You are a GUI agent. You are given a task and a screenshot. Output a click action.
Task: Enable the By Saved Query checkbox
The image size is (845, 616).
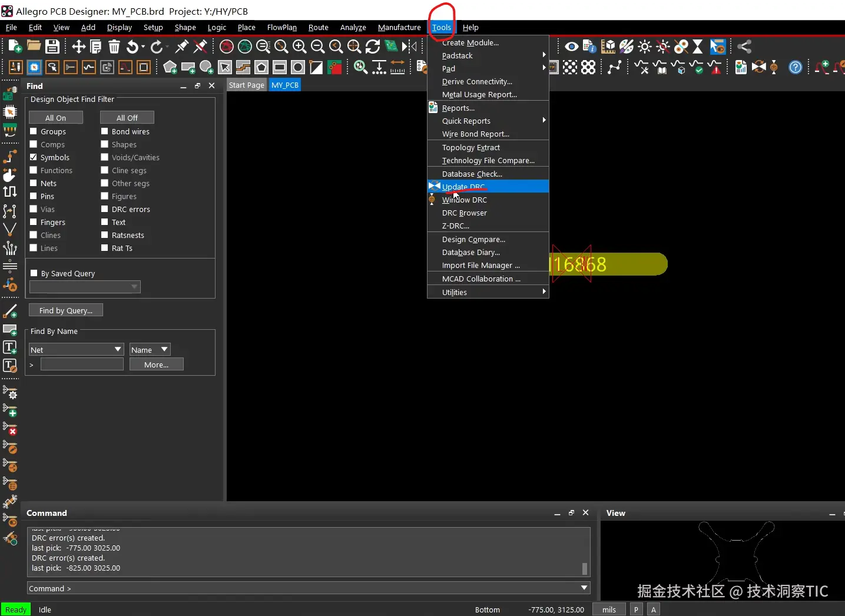pyautogui.click(x=34, y=273)
